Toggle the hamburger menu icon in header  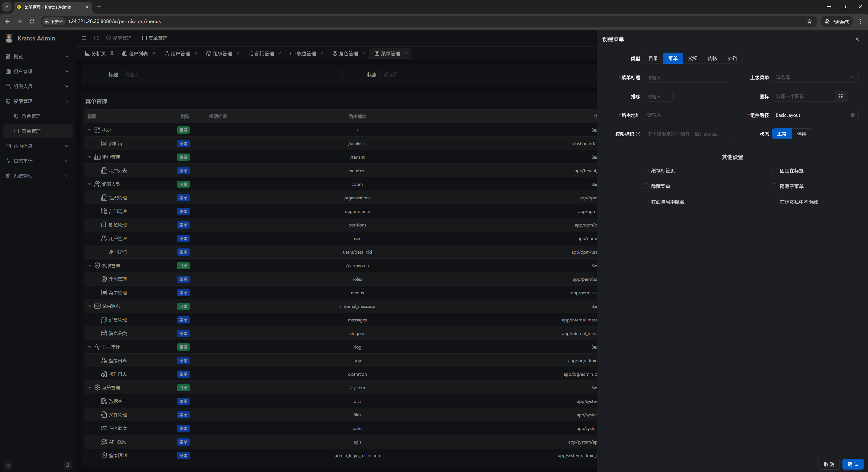click(x=84, y=38)
